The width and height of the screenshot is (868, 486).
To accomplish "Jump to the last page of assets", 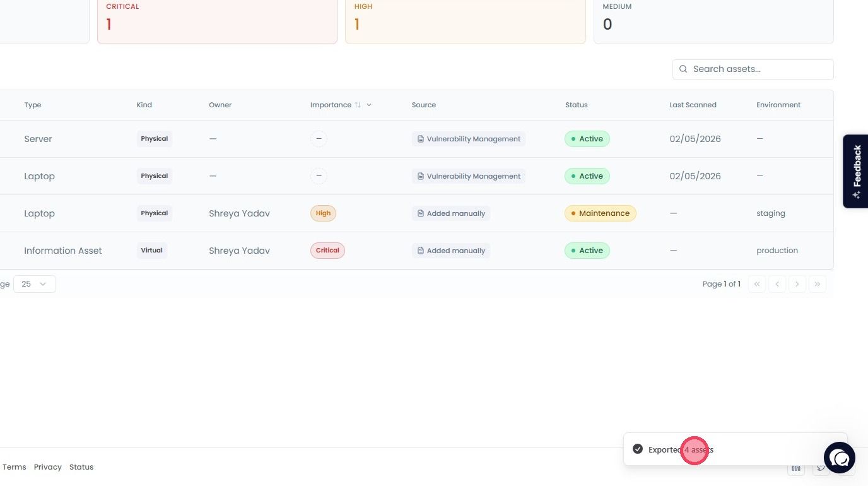I will click(x=818, y=284).
